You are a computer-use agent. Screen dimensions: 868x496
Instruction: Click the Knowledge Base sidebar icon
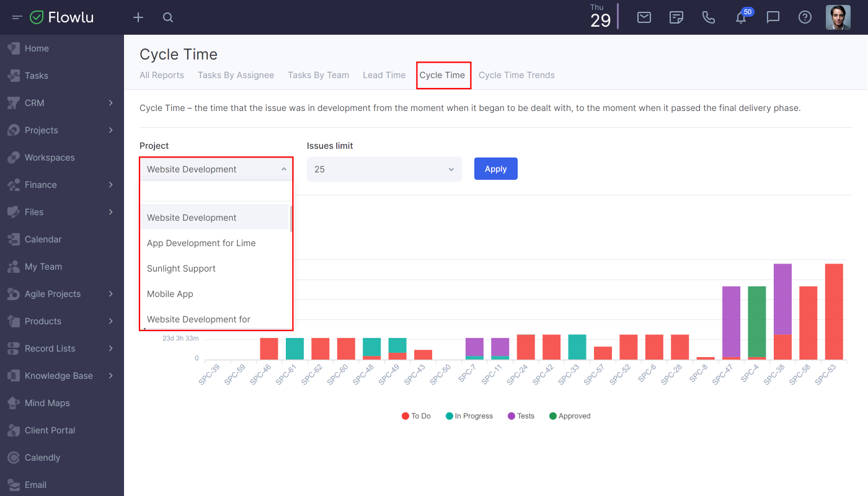[x=14, y=376]
